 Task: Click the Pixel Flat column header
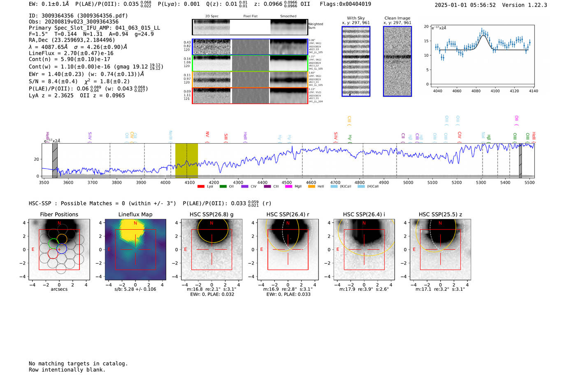pos(250,16)
